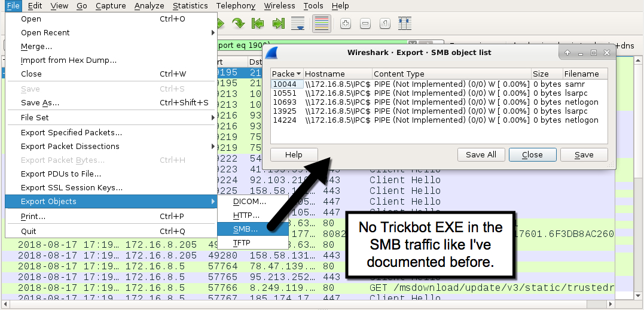Click the display filter input field
Screen dimensions: 644x310
point(312,44)
